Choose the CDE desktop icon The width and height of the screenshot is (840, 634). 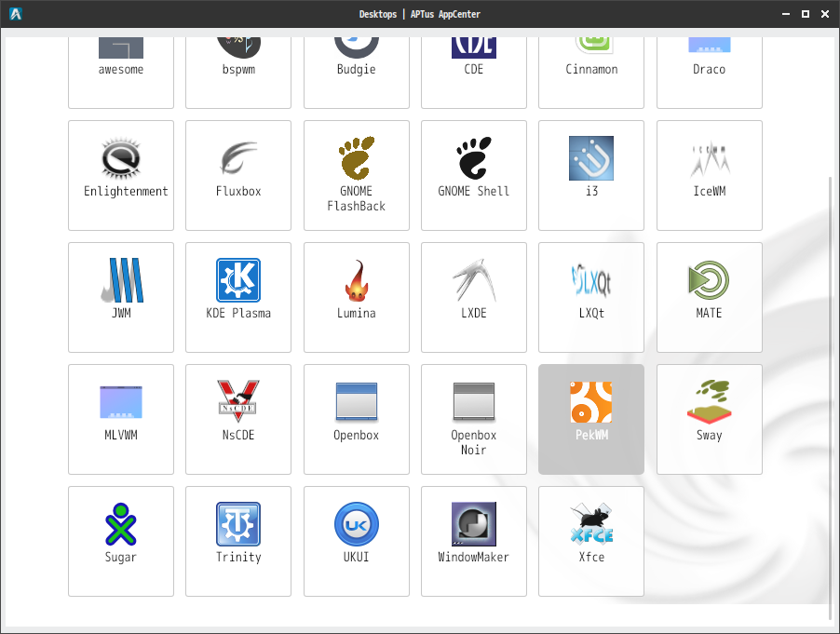pos(474,47)
